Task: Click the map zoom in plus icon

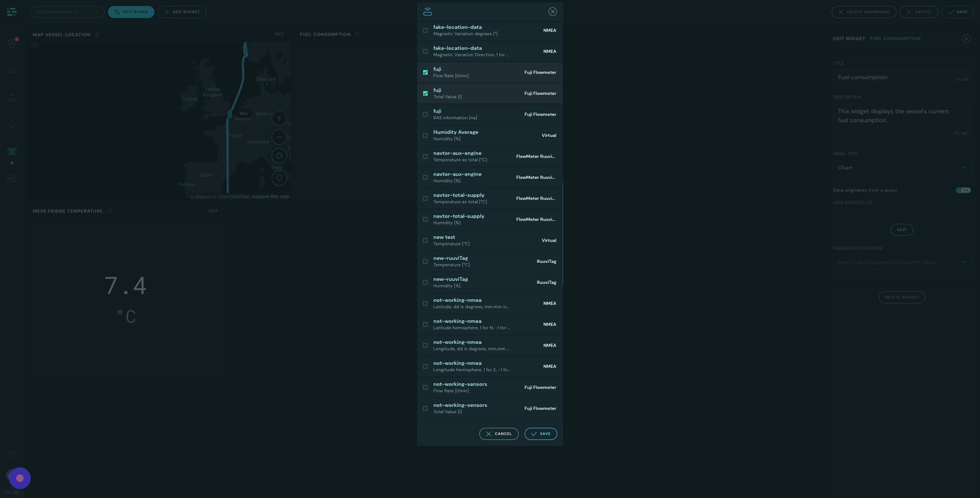Action: click(x=279, y=118)
